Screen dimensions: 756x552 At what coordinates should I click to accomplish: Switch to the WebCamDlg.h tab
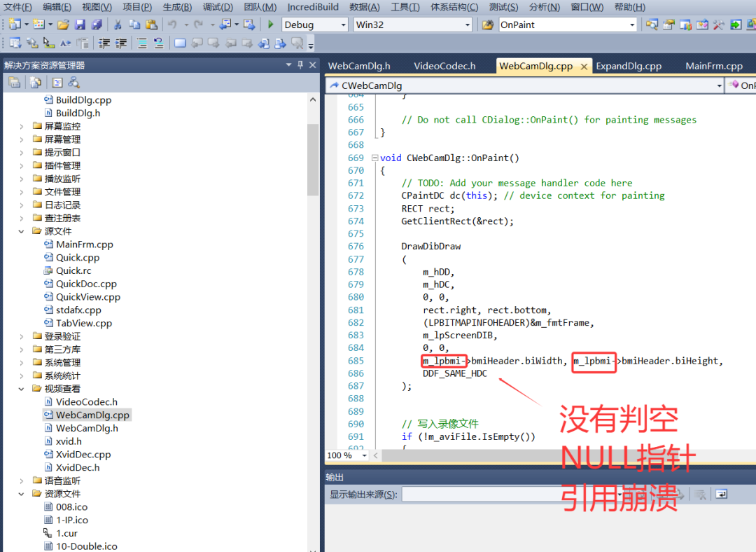[x=359, y=66]
